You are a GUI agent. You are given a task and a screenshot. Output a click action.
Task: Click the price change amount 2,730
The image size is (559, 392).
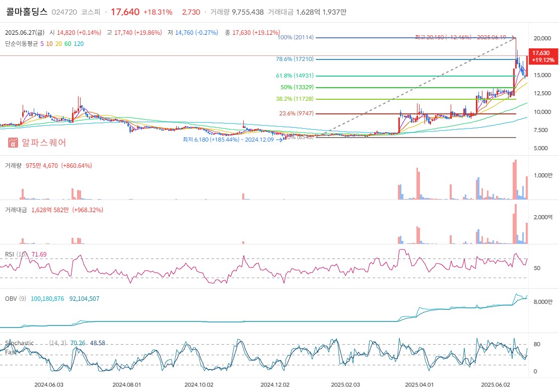tap(191, 12)
